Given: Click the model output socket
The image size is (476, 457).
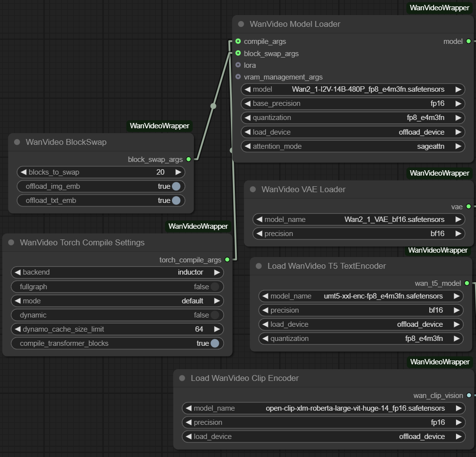Looking at the screenshot, I should (x=468, y=41).
